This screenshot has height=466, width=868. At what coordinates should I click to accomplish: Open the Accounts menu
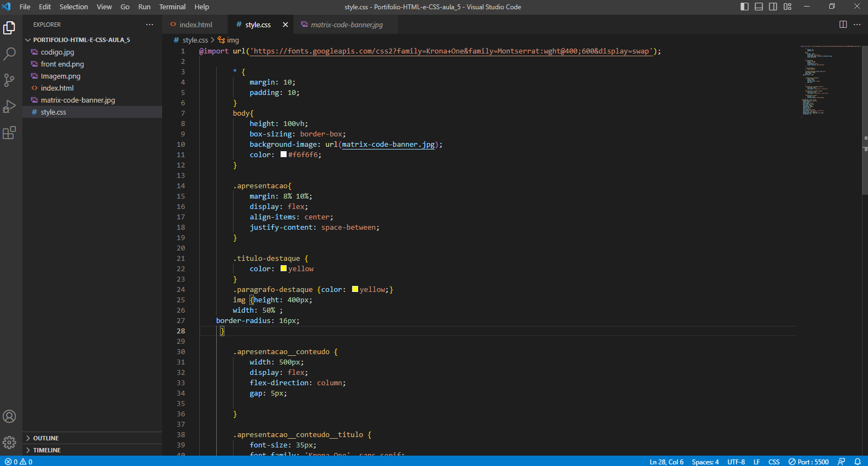click(x=9, y=416)
